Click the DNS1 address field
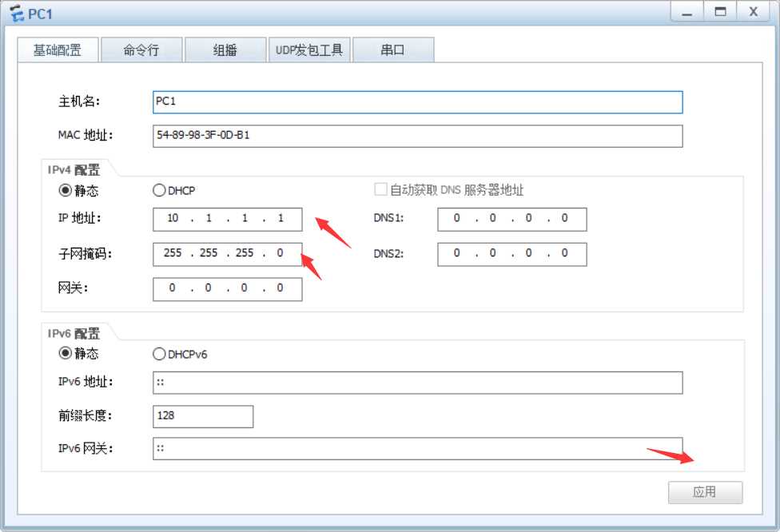780x532 pixels. coord(512,219)
